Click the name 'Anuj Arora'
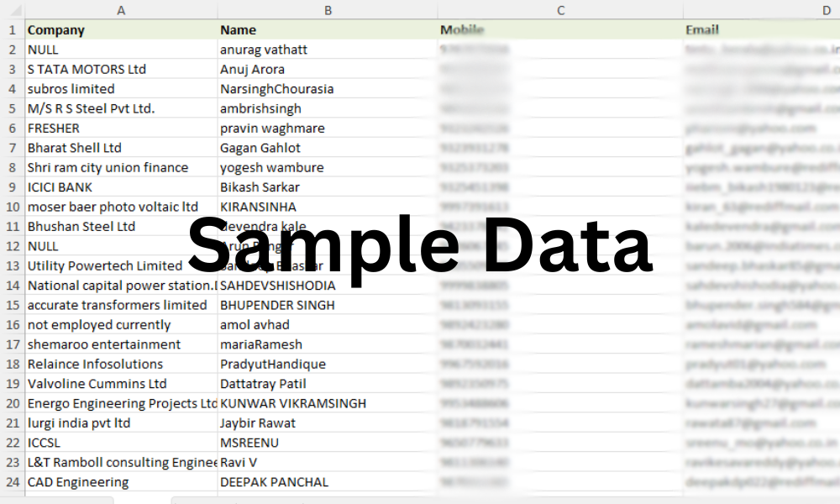 (328, 69)
